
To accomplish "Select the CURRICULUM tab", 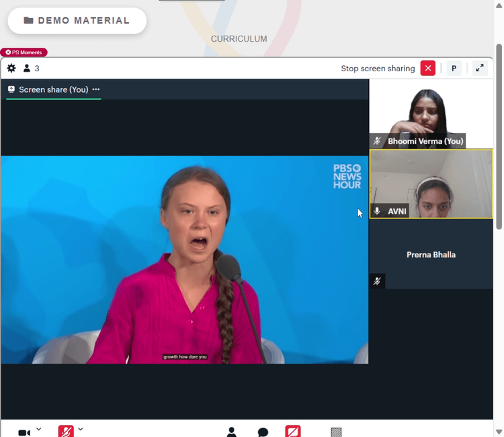I will pyautogui.click(x=239, y=39).
